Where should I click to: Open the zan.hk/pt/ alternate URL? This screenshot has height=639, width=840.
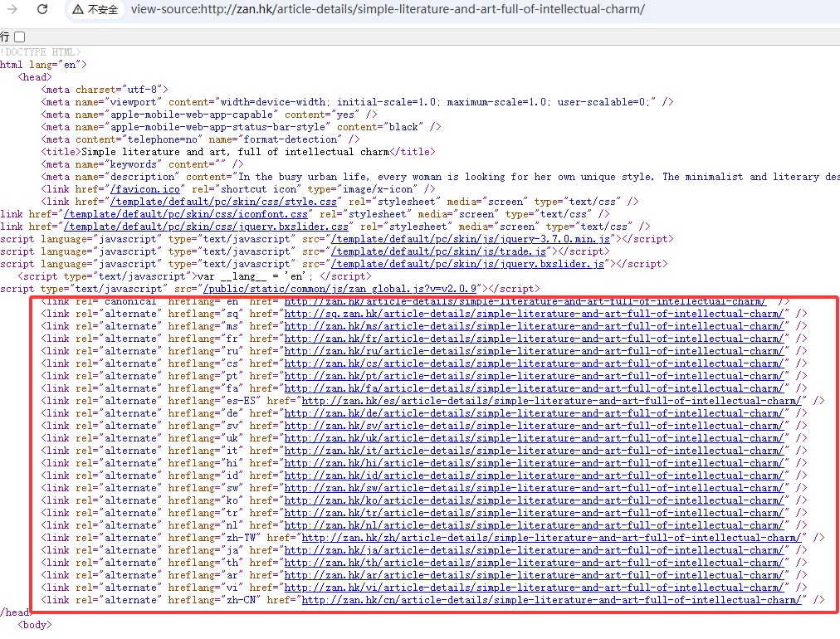534,375
